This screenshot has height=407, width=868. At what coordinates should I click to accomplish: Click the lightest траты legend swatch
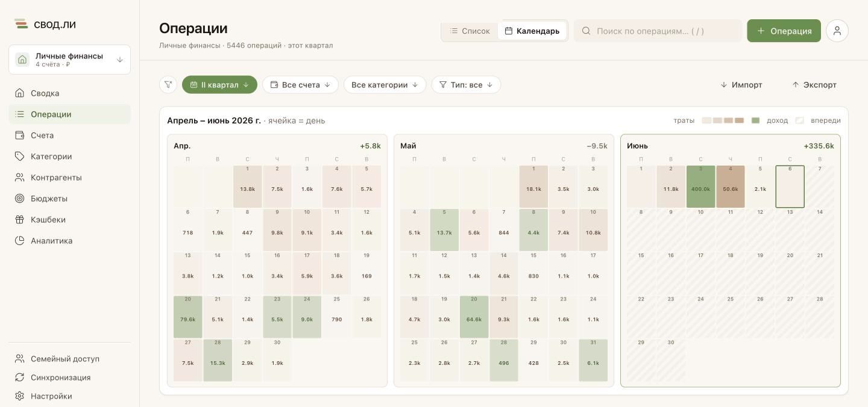click(706, 120)
